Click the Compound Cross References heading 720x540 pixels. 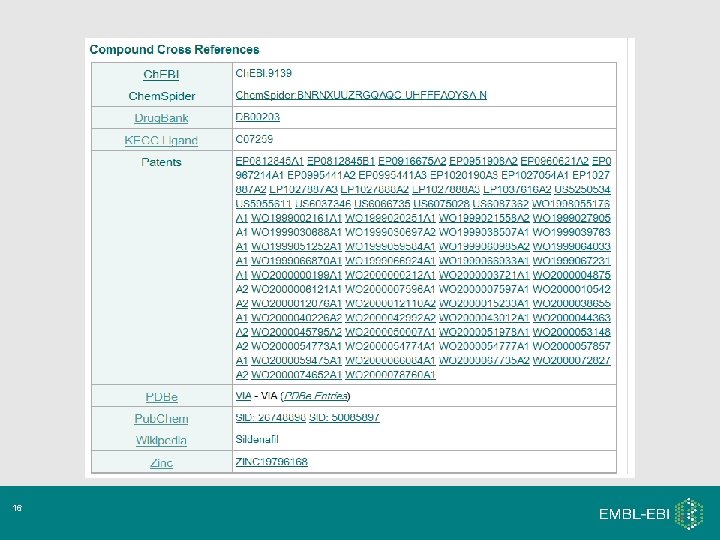click(x=174, y=50)
